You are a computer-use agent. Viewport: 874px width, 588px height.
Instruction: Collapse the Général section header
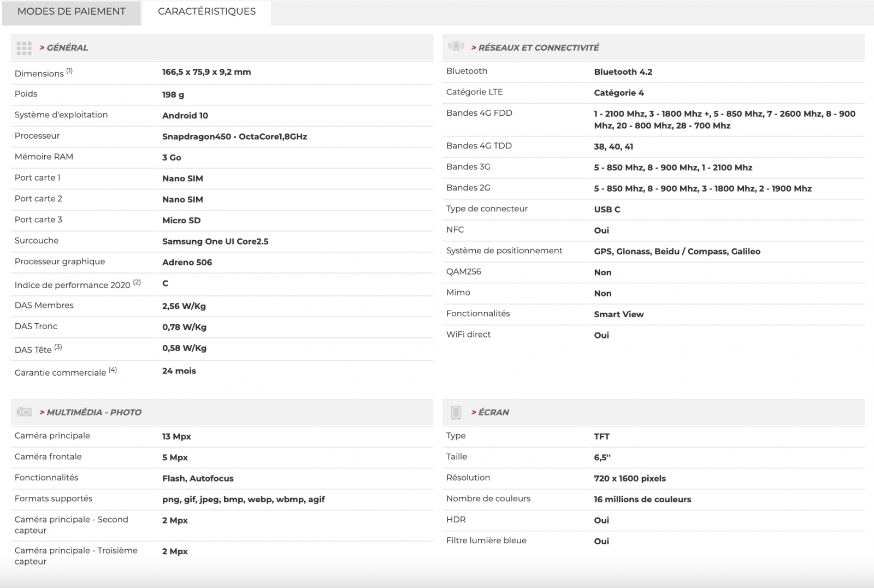point(67,48)
